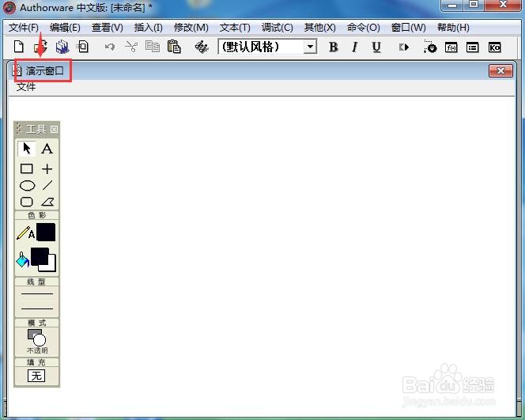Toggle Bold text formatting
The width and height of the screenshot is (525, 420).
tap(333, 47)
